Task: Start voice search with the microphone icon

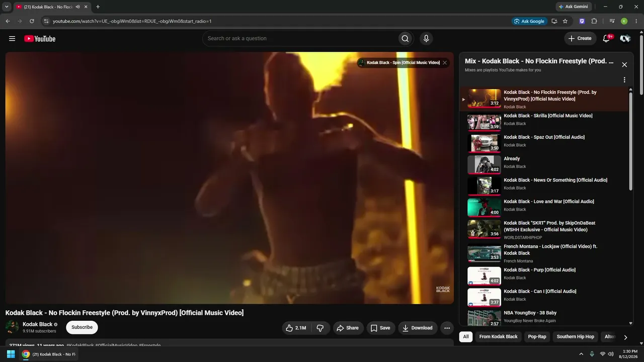Action: coord(426,39)
